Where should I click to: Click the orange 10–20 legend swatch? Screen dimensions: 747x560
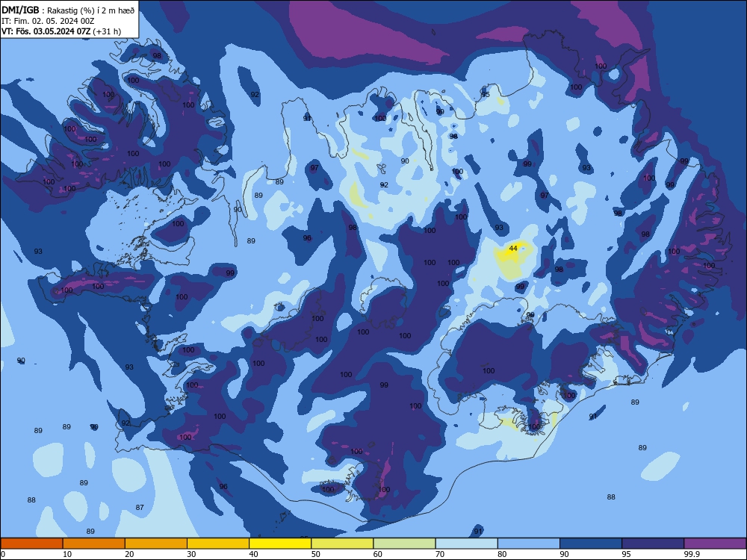[x=94, y=544]
